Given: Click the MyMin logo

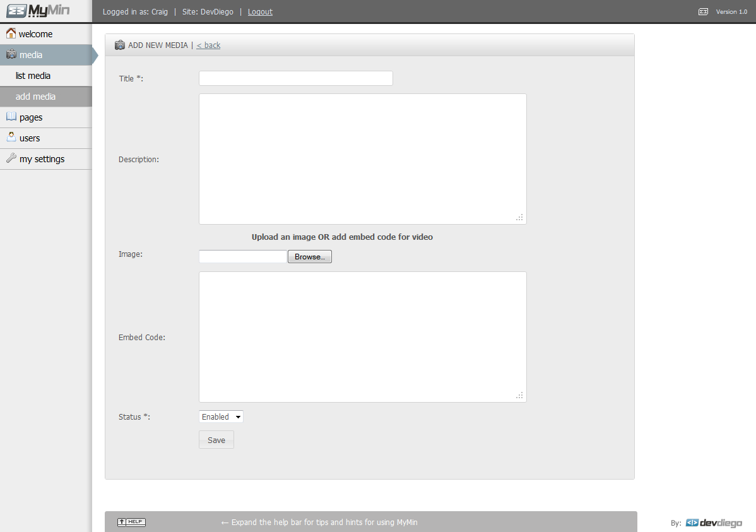Looking at the screenshot, I should 38,11.
